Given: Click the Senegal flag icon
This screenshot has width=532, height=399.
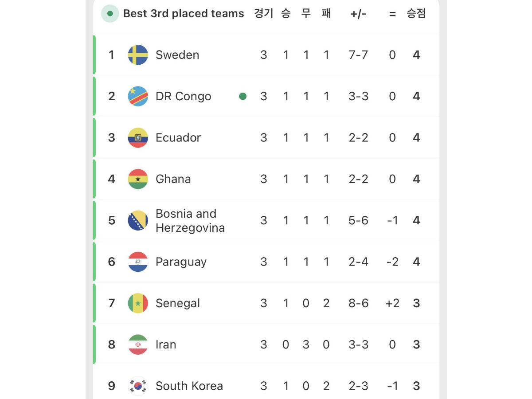Looking at the screenshot, I should point(138,303).
